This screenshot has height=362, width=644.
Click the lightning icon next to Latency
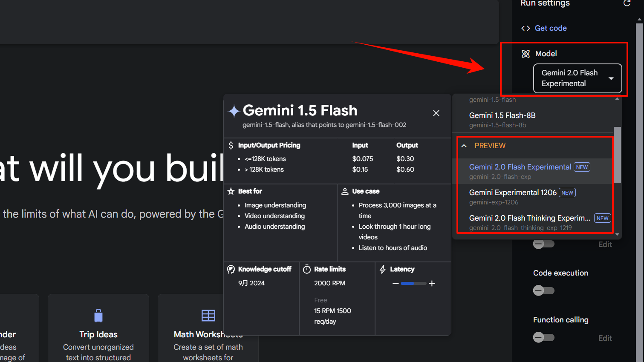click(x=382, y=269)
